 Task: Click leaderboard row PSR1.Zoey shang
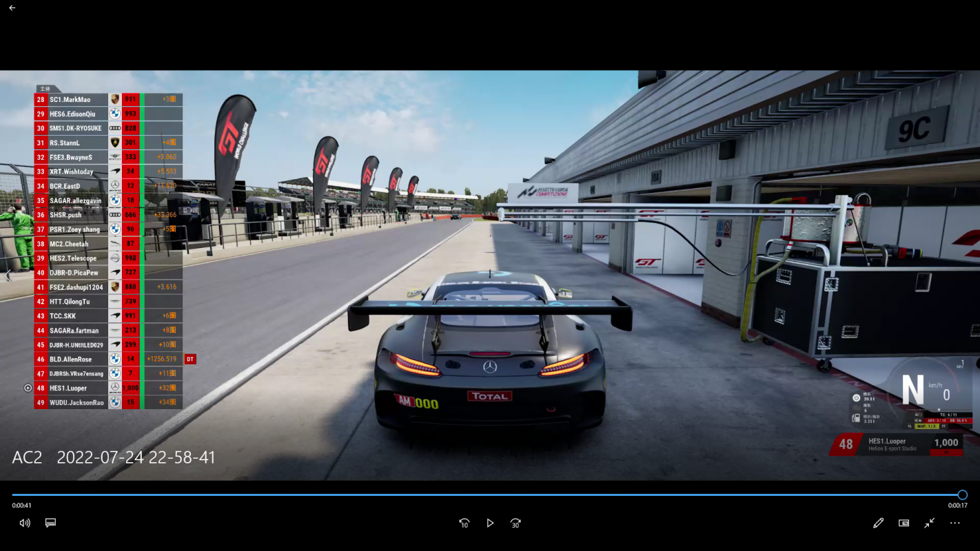click(x=108, y=230)
